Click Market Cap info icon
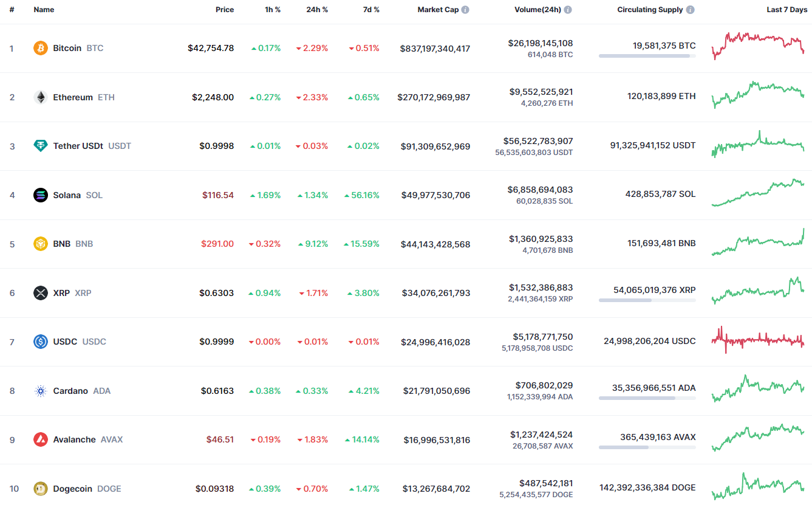The height and width of the screenshot is (513, 812). 465,10
